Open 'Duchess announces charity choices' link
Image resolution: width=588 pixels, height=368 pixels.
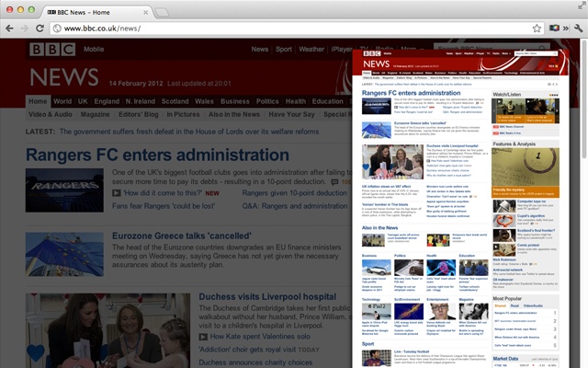[255, 362]
